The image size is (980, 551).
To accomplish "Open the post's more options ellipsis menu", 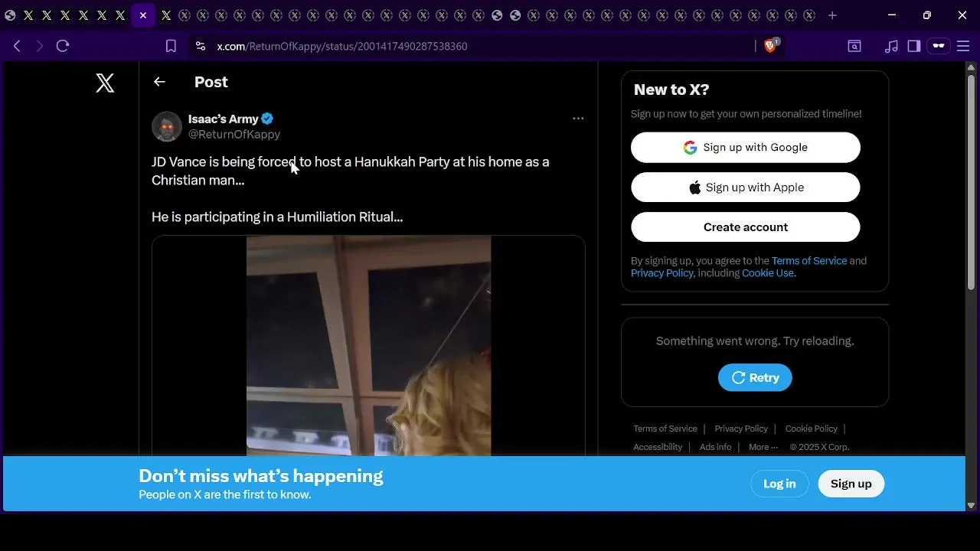I will 578,118.
